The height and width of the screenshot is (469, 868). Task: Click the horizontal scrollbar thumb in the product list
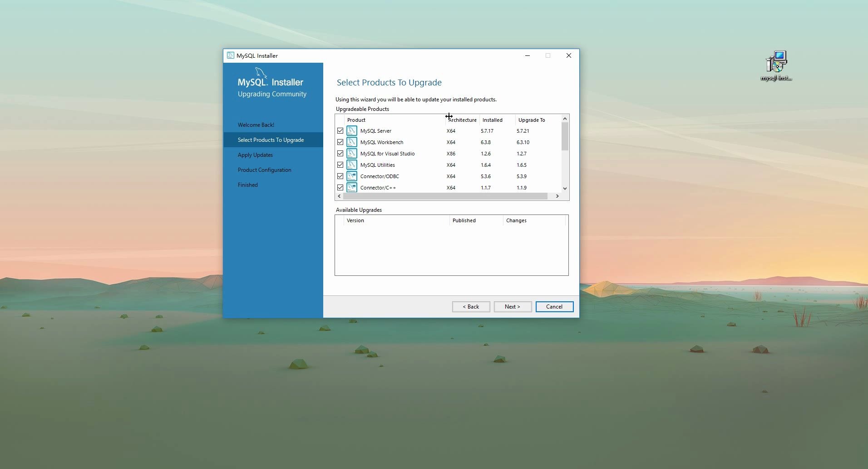pyautogui.click(x=445, y=196)
